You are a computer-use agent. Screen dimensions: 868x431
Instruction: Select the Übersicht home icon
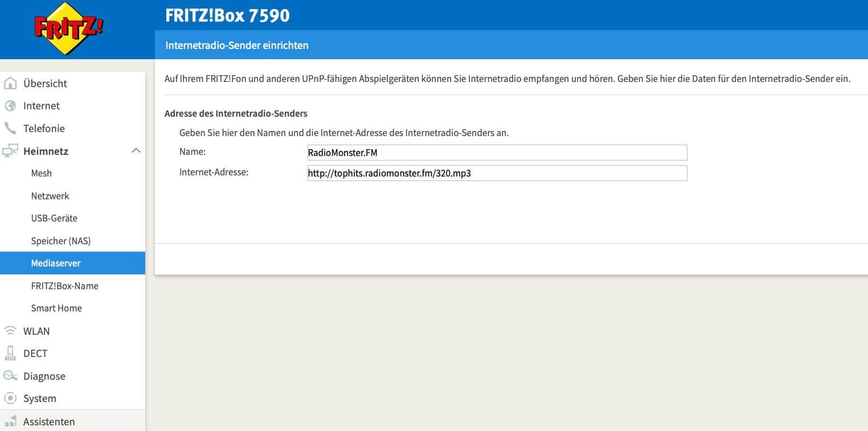point(10,83)
